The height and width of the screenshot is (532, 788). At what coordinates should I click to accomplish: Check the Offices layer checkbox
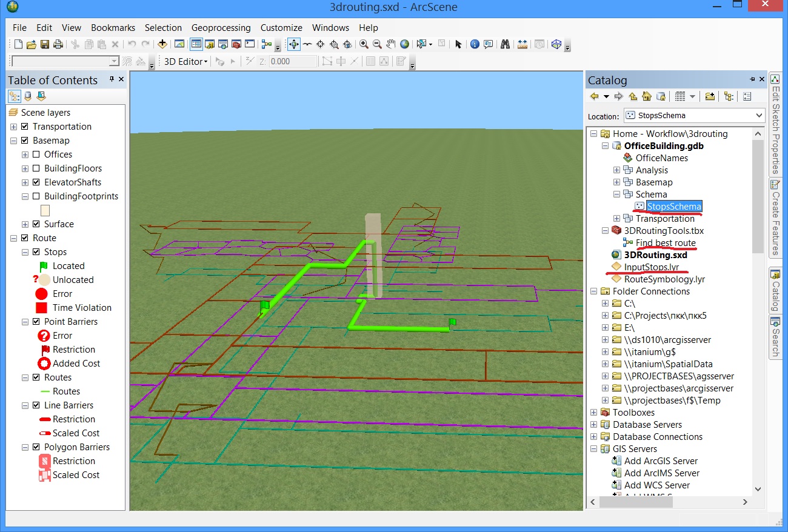pos(36,155)
